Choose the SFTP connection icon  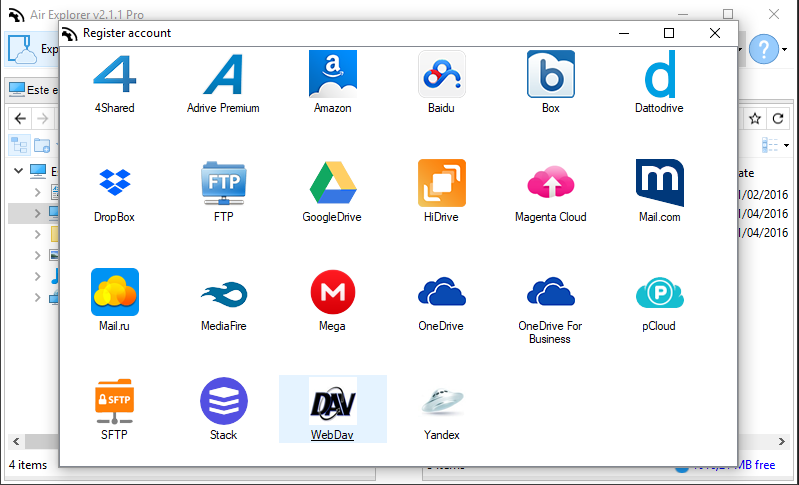[x=115, y=401]
